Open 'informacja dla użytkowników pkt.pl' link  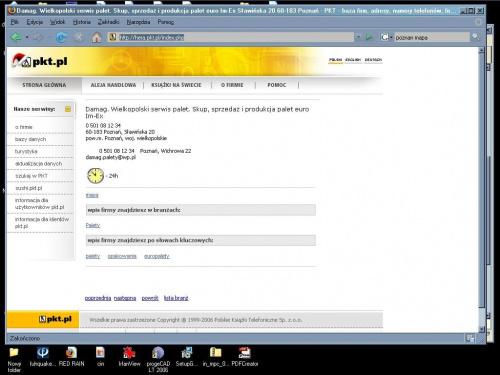point(39,204)
